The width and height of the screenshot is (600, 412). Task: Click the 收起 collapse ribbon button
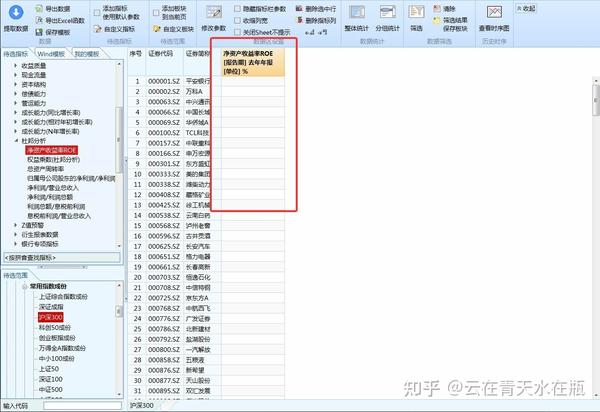526,8
